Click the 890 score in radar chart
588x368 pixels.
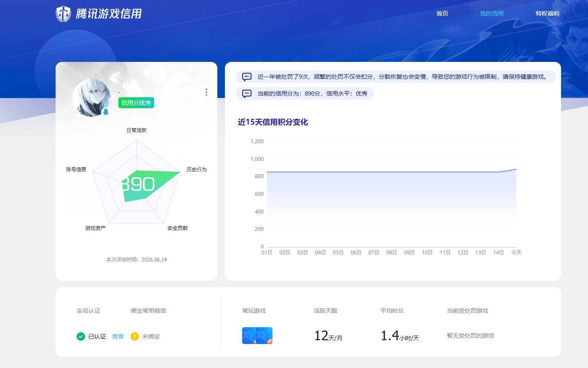click(139, 184)
